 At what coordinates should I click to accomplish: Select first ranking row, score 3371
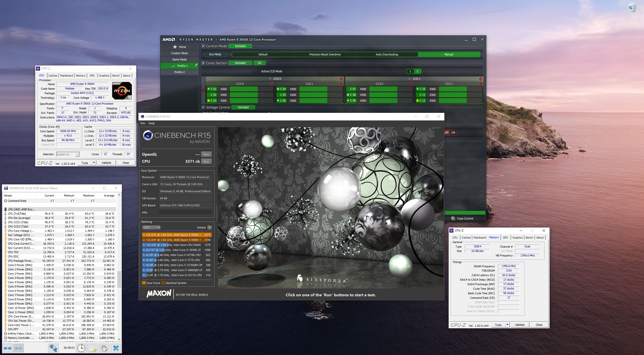(177, 235)
